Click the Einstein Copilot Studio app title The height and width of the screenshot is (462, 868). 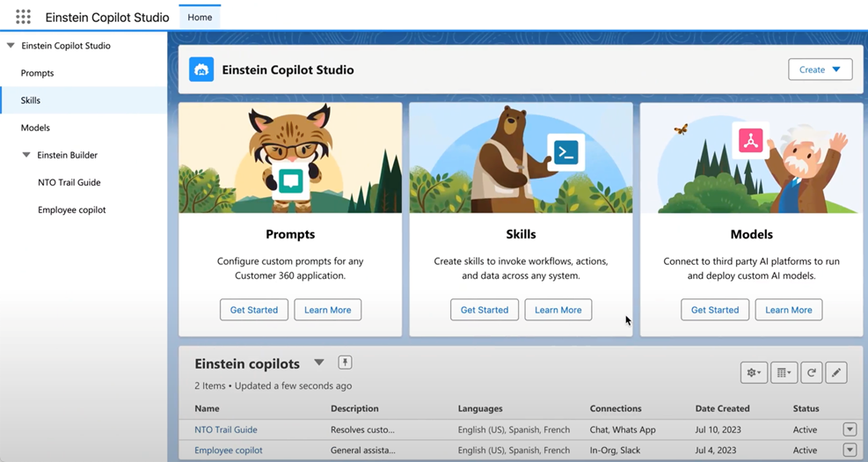107,18
